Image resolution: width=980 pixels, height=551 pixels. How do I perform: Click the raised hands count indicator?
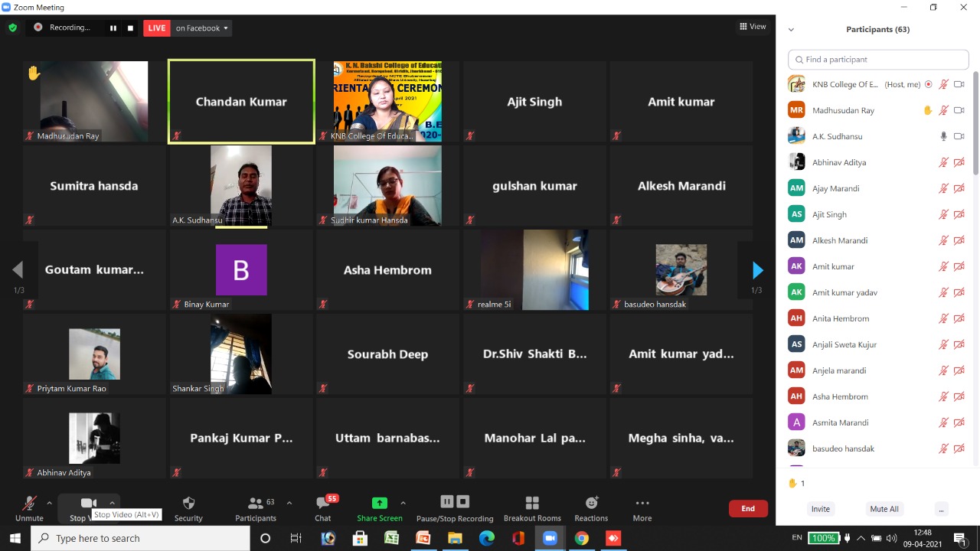pyautogui.click(x=796, y=484)
